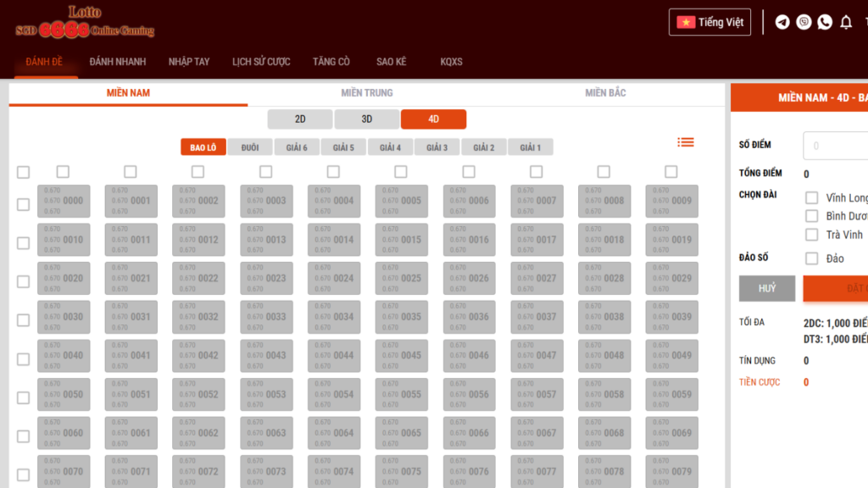Image resolution: width=868 pixels, height=488 pixels.
Task: Open the Viber contact icon
Action: (x=804, y=22)
